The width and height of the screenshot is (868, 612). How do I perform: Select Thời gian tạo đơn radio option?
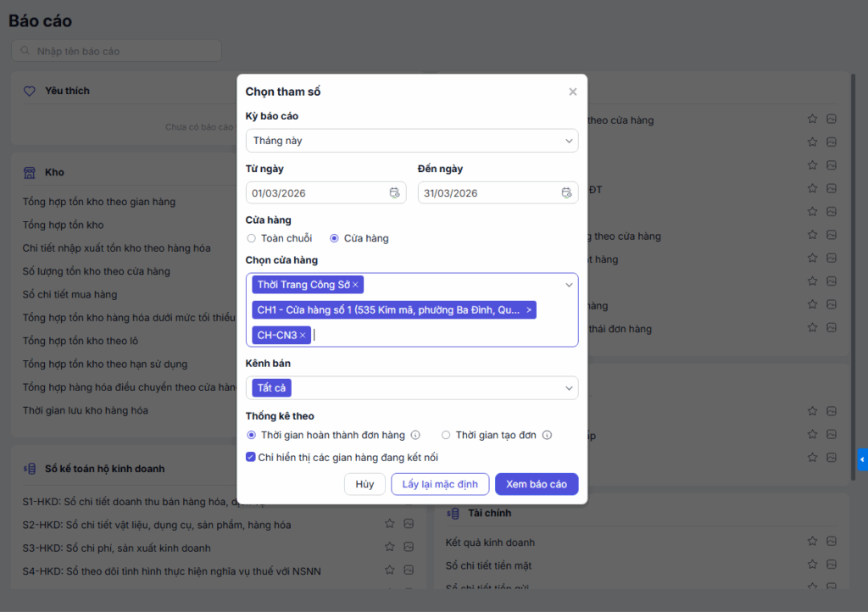(x=446, y=436)
